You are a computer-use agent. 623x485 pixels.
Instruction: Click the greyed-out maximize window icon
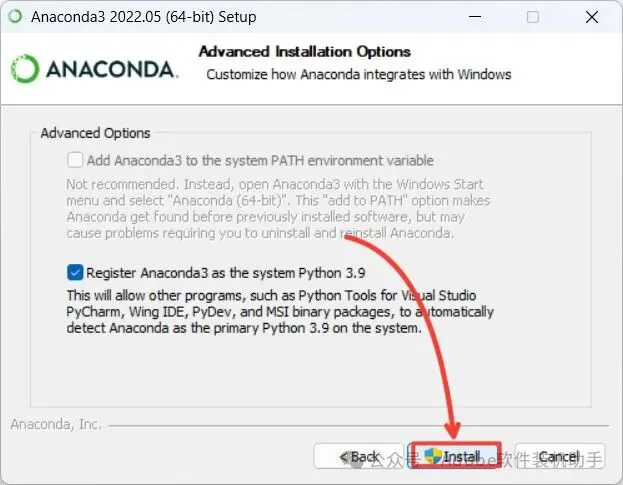532,17
